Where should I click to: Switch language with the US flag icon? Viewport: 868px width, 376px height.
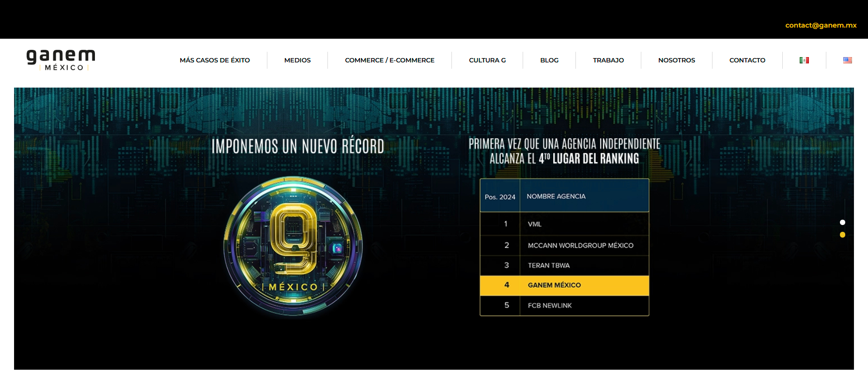click(847, 60)
